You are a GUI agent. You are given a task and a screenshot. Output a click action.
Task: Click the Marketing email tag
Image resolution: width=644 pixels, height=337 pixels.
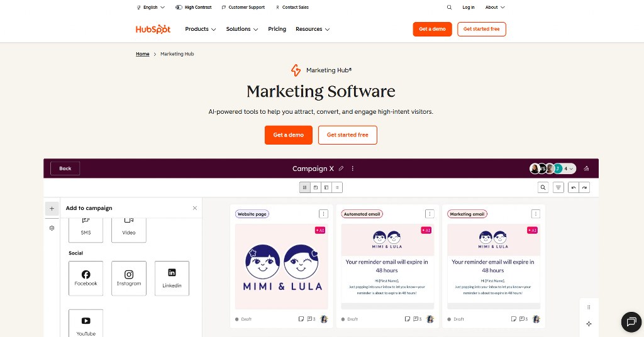coord(467,214)
